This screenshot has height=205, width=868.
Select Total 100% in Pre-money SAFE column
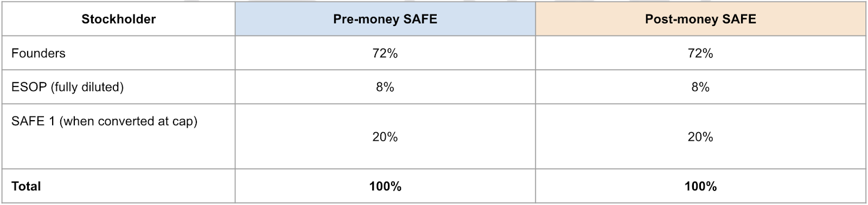tap(385, 186)
